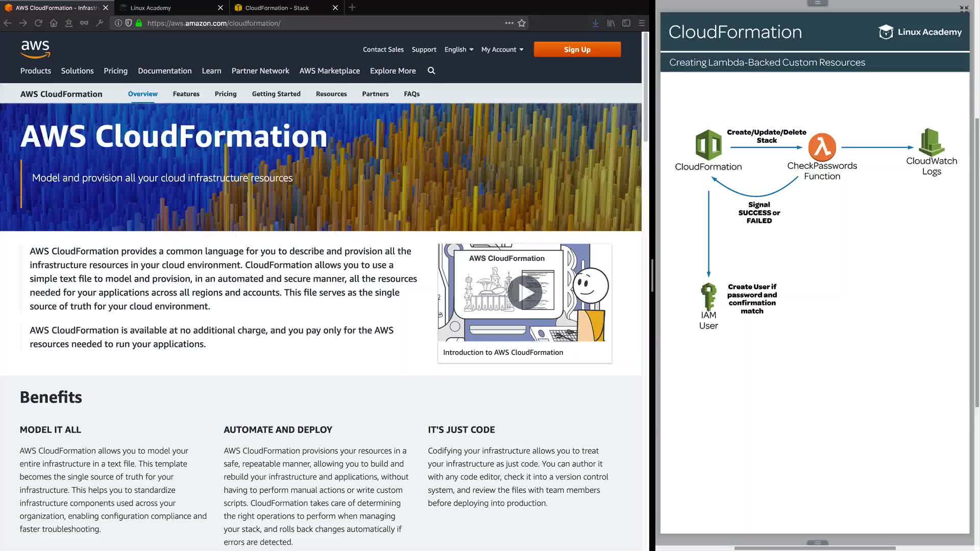Viewport: 980px width, 551px height.
Task: Switch to the CloudFormation - Stack tab
Action: click(x=277, y=8)
